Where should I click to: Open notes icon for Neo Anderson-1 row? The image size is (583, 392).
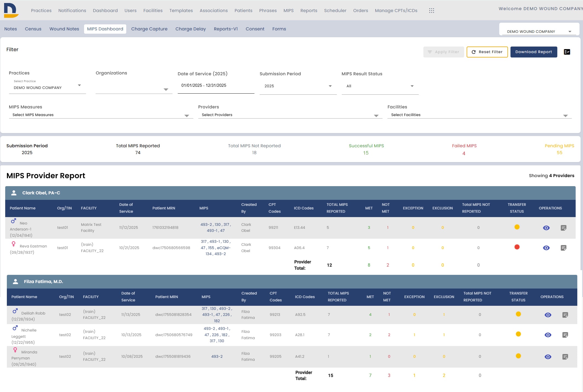click(x=563, y=228)
